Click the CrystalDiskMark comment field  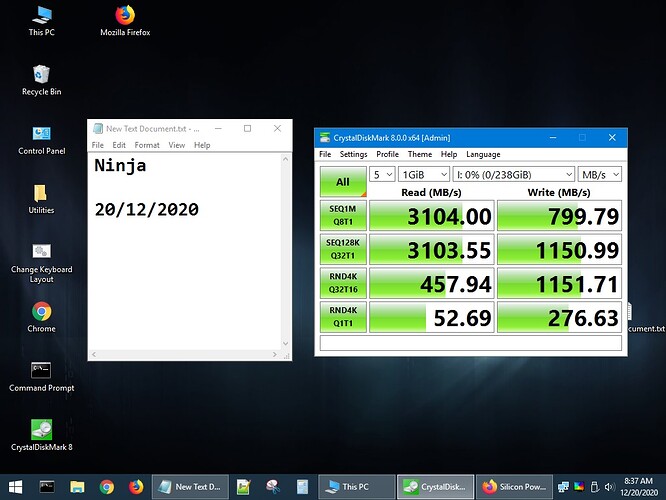(x=471, y=343)
